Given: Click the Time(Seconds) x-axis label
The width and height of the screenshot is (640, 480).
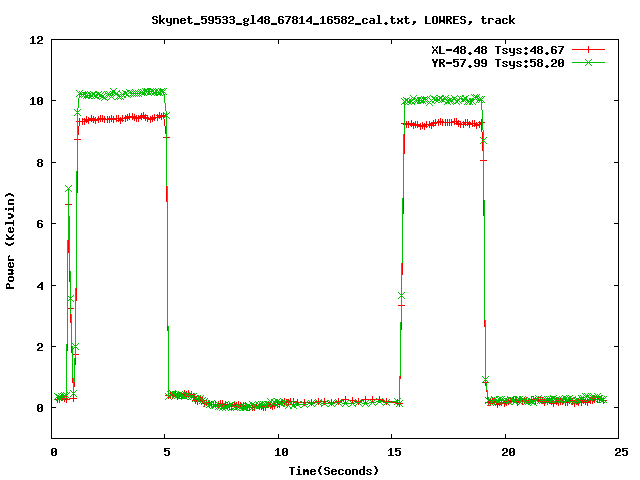Looking at the screenshot, I should (x=334, y=471).
